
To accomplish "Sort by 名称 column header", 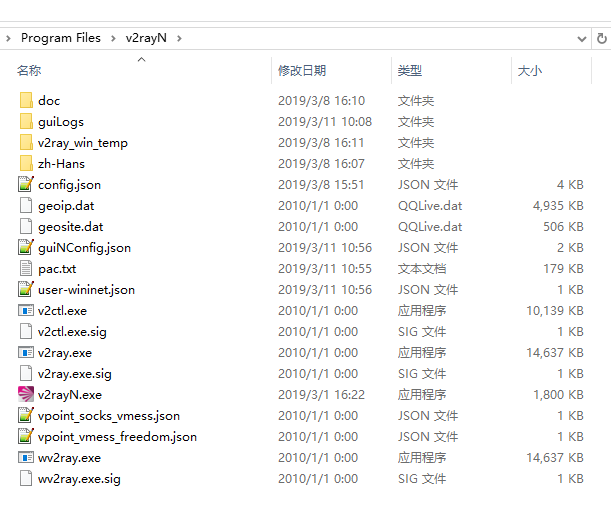I will 29,71.
